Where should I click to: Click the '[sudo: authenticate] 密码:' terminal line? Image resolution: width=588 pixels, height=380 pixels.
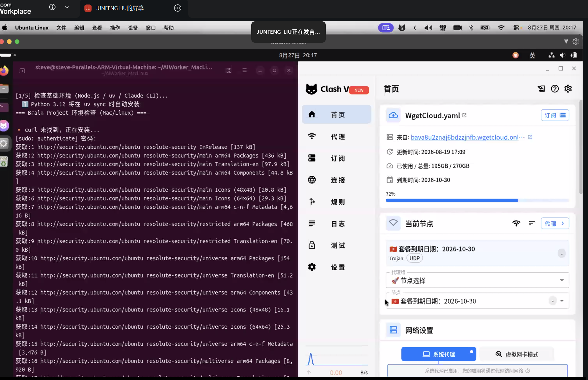coord(56,138)
